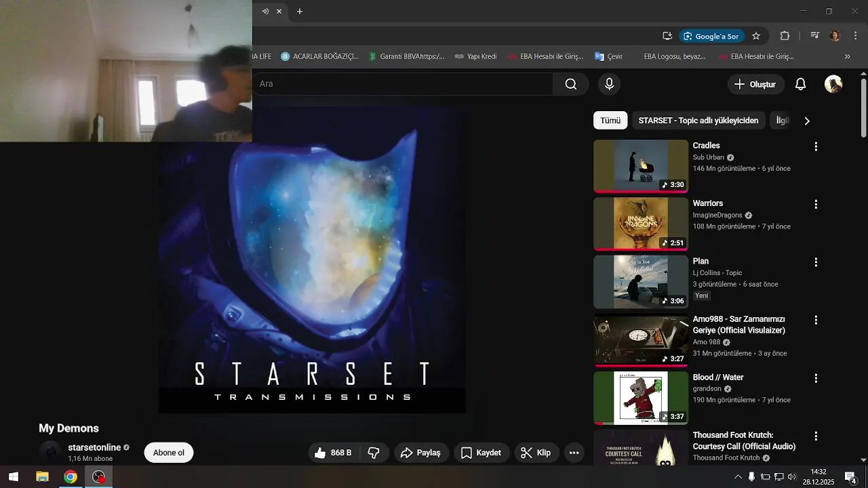The image size is (868, 488).
Task: Open Çevir bookmark
Action: [x=608, y=57]
